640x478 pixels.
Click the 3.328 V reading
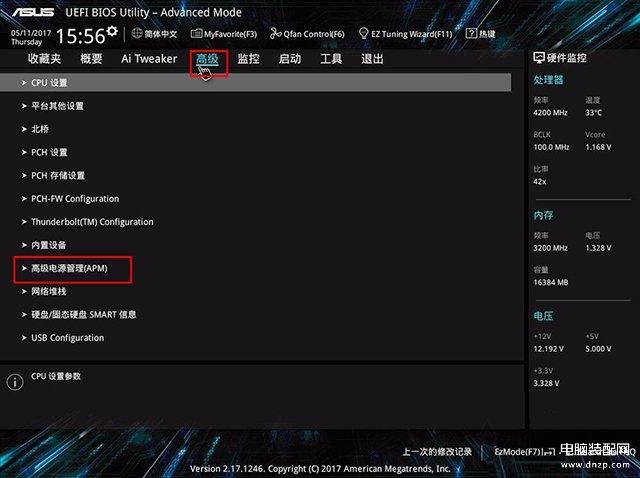tap(546, 383)
